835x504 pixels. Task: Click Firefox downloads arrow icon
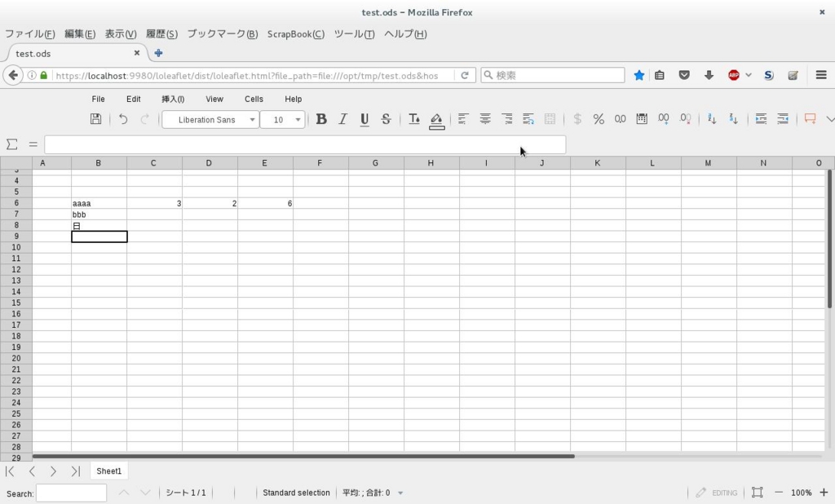[x=709, y=75]
